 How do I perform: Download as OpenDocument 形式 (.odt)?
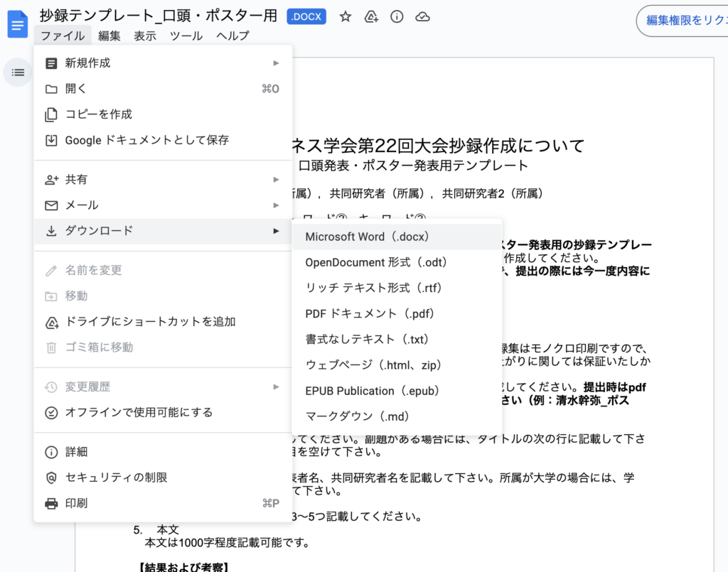click(397, 263)
